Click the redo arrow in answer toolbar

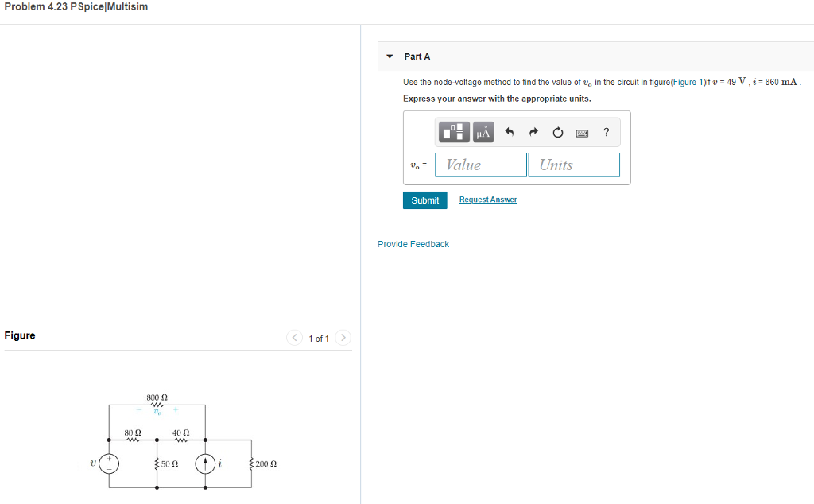[x=533, y=132]
